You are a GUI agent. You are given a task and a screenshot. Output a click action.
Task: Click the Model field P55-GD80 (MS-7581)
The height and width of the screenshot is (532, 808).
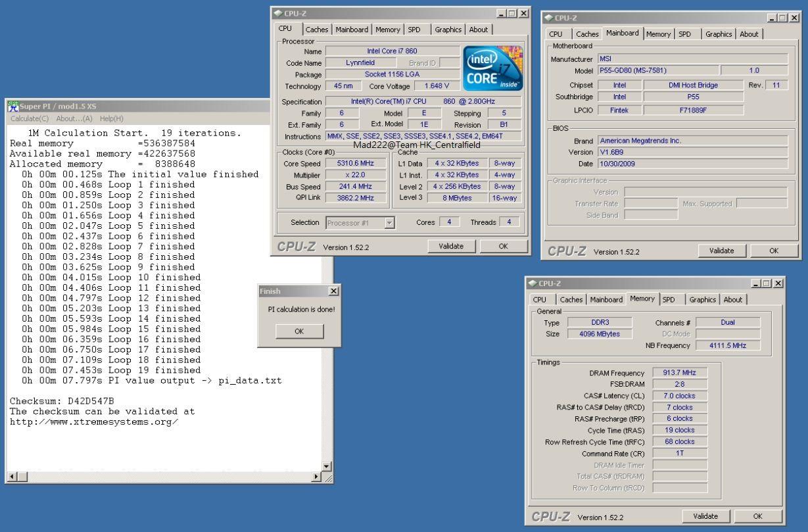(657, 70)
